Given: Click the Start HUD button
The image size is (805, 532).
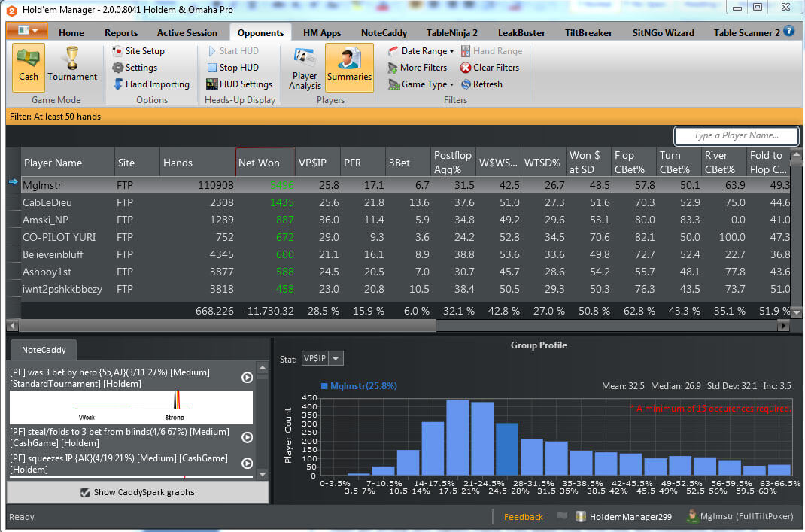Looking at the screenshot, I should pyautogui.click(x=233, y=51).
